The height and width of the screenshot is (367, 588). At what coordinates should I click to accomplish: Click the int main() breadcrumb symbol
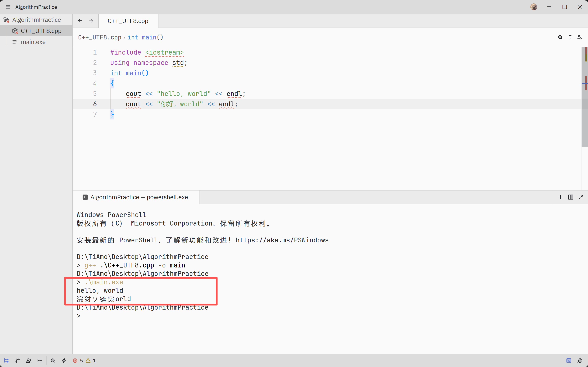pos(145,37)
